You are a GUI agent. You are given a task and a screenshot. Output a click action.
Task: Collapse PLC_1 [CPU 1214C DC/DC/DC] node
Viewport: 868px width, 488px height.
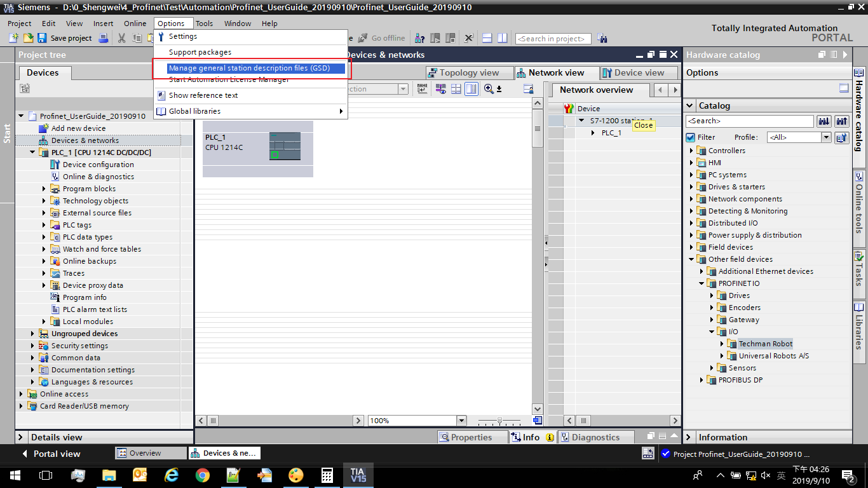(32, 152)
